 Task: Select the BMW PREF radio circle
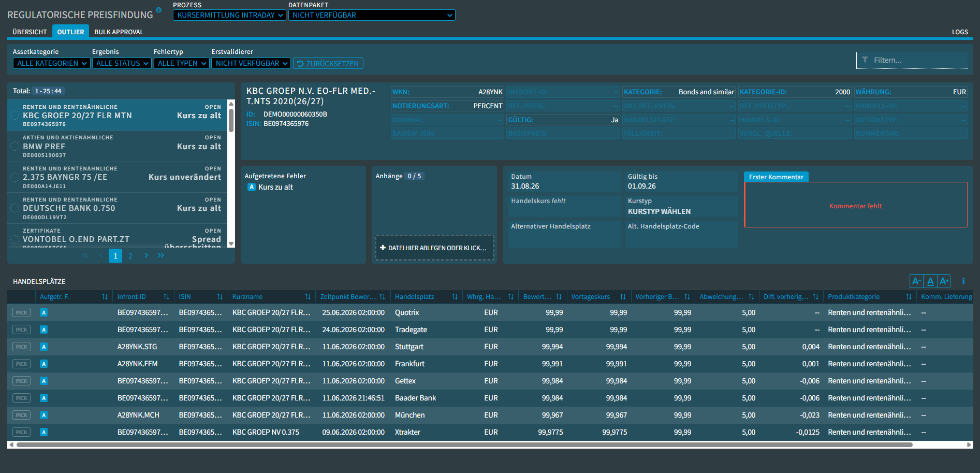(15, 147)
